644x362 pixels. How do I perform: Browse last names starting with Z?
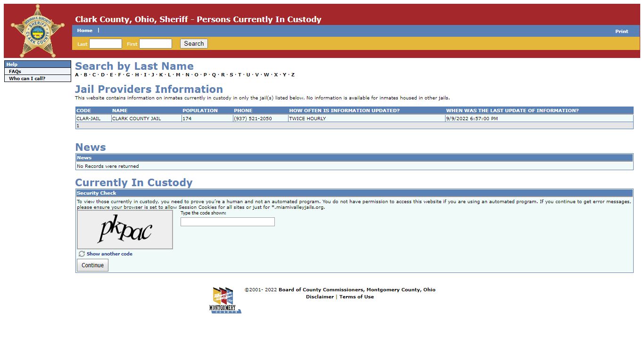[293, 74]
